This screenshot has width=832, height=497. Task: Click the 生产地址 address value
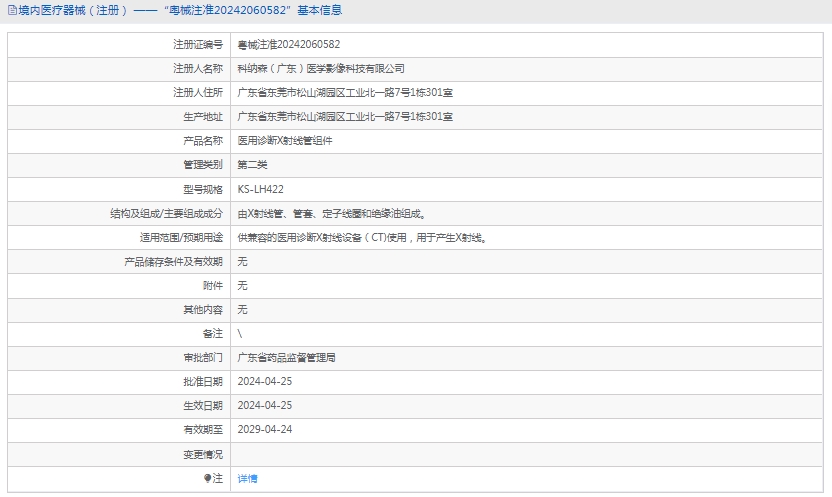[x=345, y=117]
